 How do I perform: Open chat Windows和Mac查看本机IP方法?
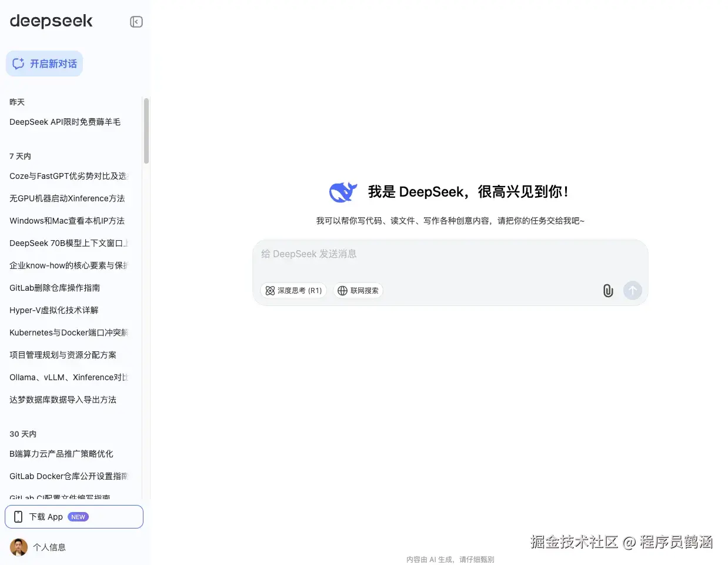click(67, 221)
